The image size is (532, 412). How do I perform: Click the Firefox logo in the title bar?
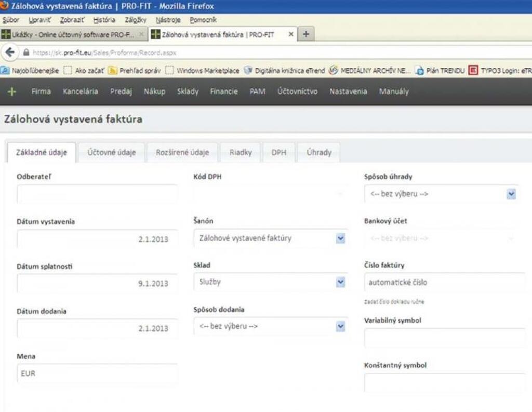tap(4, 6)
